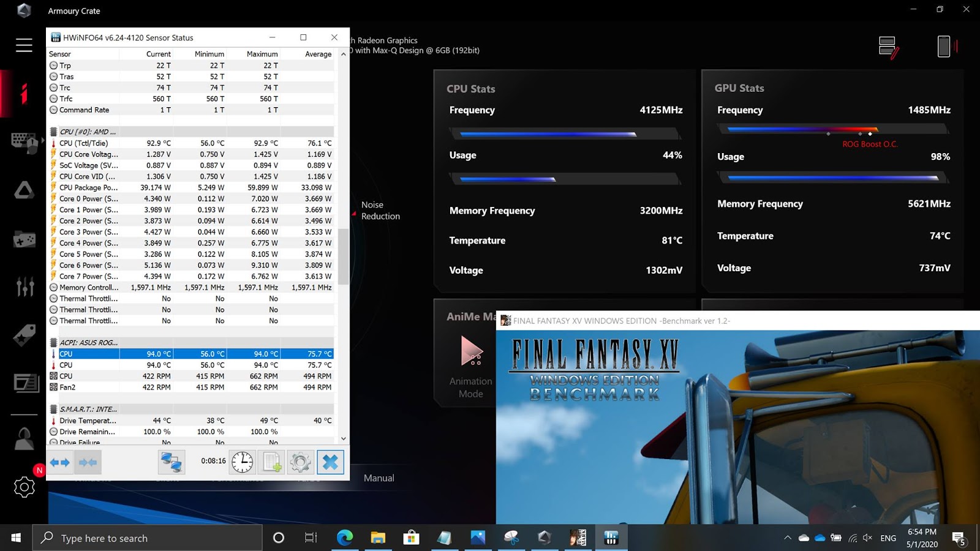This screenshot has height=551, width=980.
Task: Open Microsoft Store from the taskbar
Action: pyautogui.click(x=411, y=538)
